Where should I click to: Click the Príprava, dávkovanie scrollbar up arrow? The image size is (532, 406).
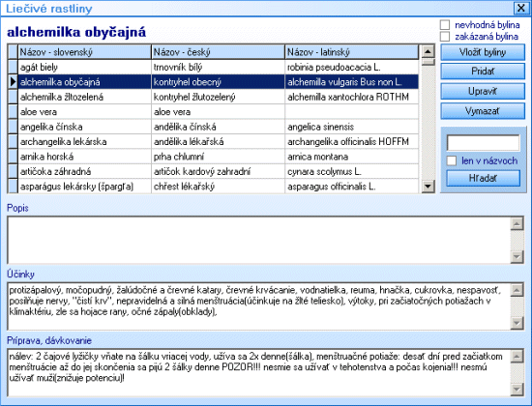pos(517,357)
